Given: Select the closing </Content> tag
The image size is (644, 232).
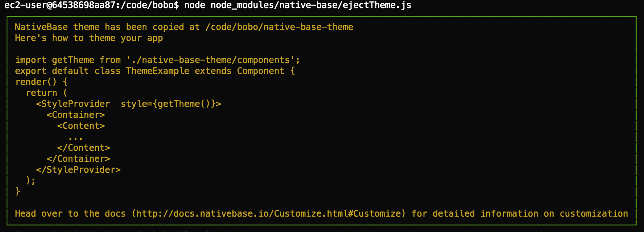Looking at the screenshot, I should [x=84, y=148].
